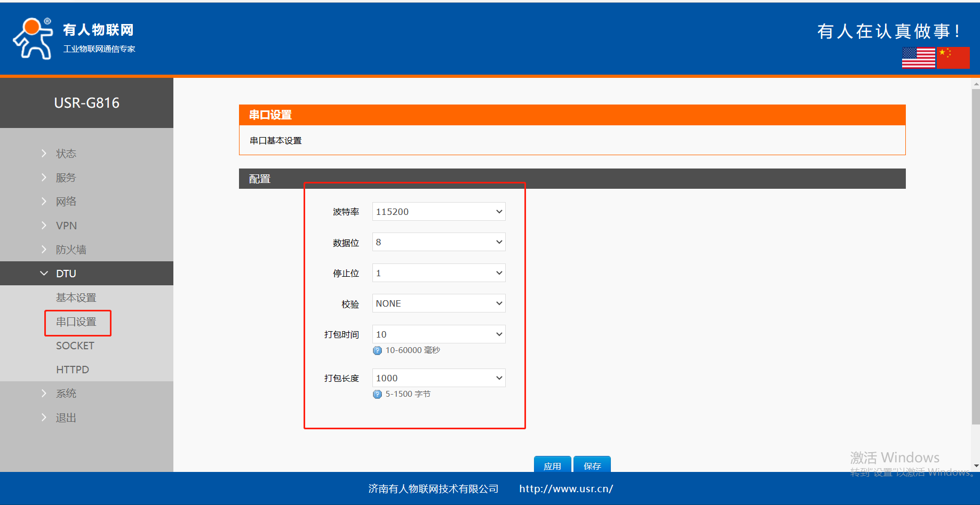Open the 打包长度 dropdown showing 1000
Viewport: 980px width, 505px height.
(x=439, y=378)
